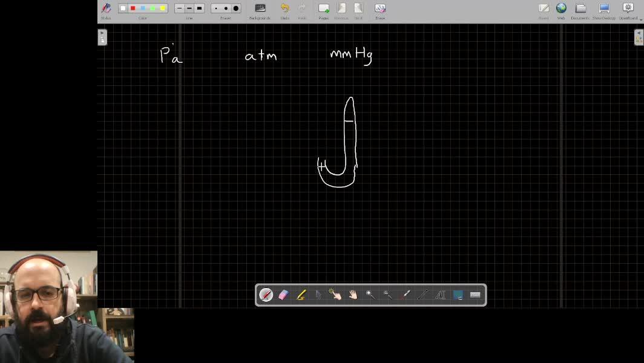Select the Pen tool in floating palette
The image size is (644, 363).
tap(266, 295)
